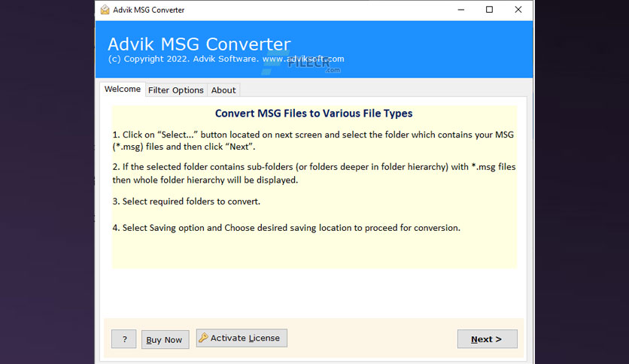Click step 2 text about sub-folders hierarchy
The height and width of the screenshot is (364, 629).
point(314,173)
